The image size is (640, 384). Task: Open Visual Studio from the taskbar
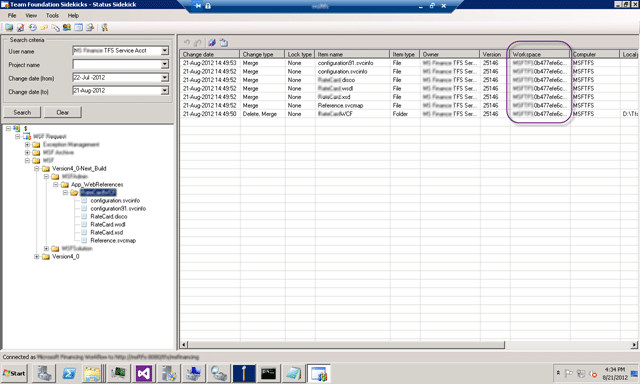144,373
